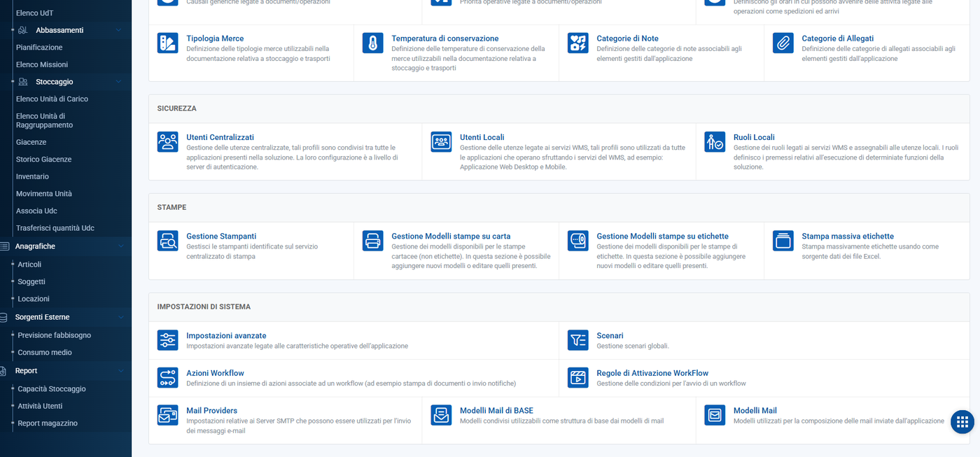
Task: Click the Azioni Workflow icon
Action: coord(167,377)
